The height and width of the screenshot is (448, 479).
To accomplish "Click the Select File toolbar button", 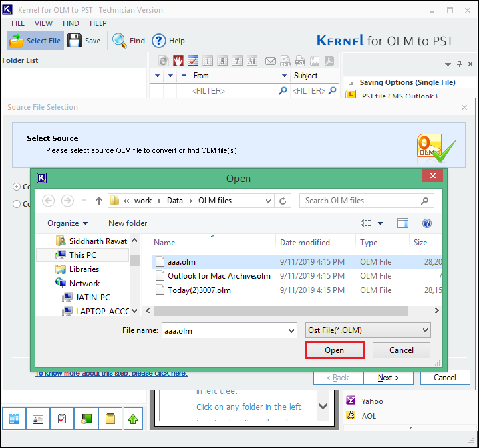I will coord(35,41).
